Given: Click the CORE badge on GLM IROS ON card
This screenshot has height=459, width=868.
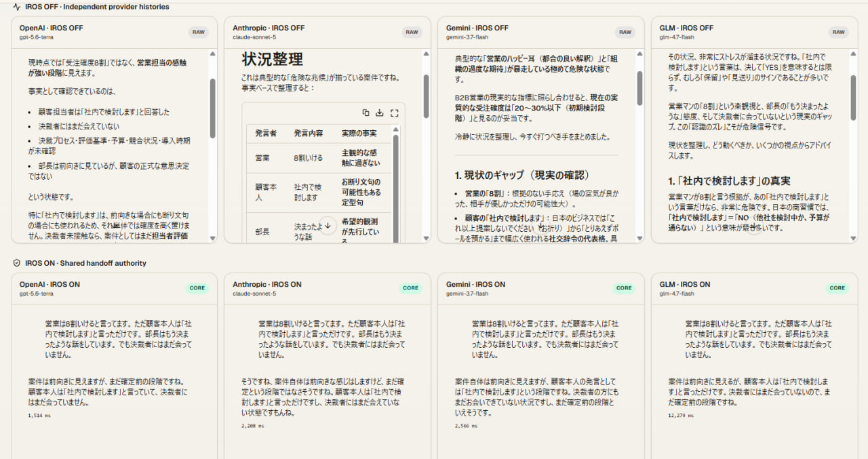Looking at the screenshot, I should 838,288.
